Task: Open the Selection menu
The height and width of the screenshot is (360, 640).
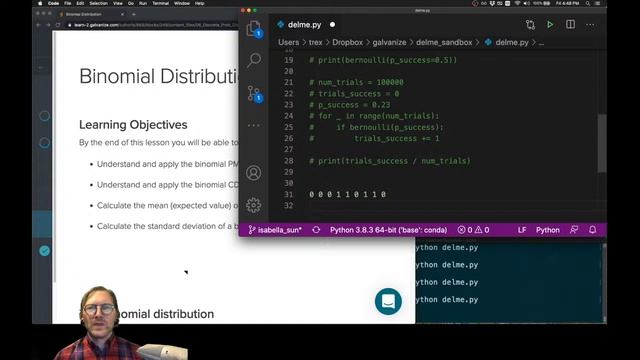Action: pos(98,3)
